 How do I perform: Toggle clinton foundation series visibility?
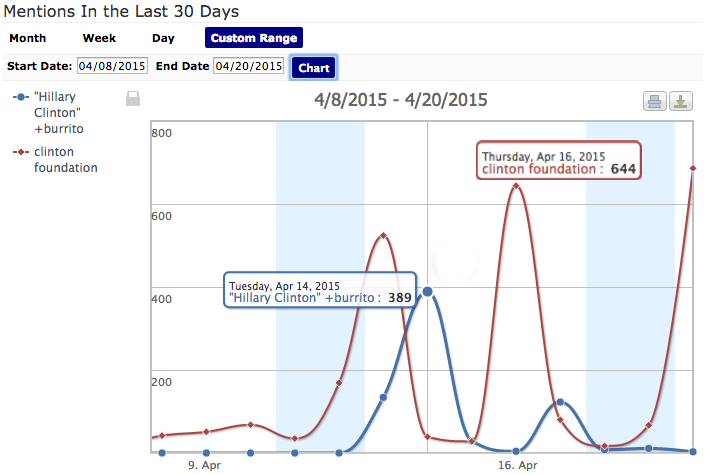pyautogui.click(x=66, y=160)
